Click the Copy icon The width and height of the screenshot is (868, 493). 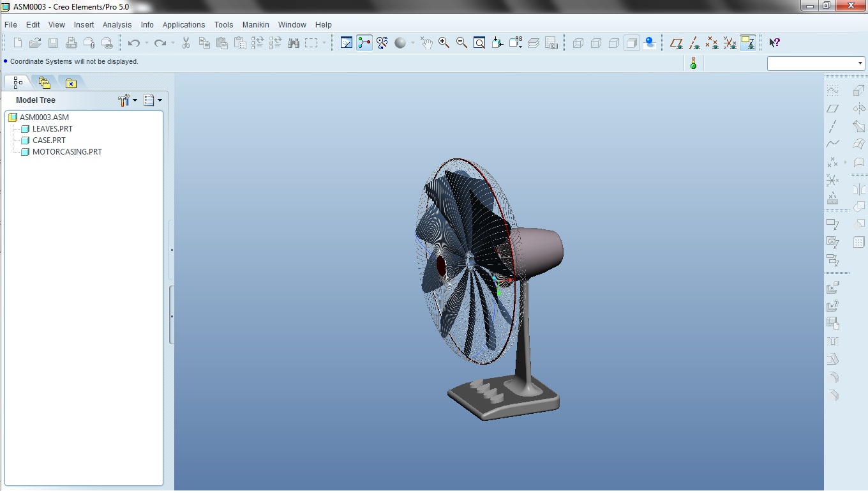[x=204, y=43]
